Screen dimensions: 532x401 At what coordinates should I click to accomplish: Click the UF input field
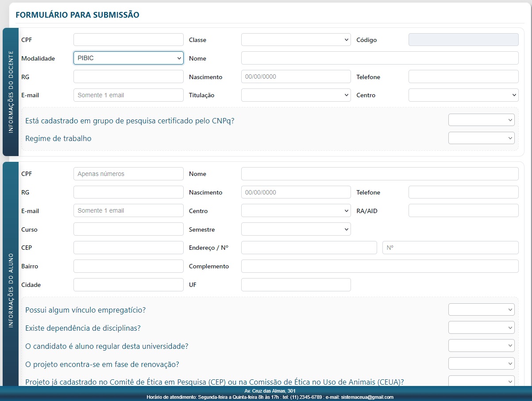click(x=296, y=285)
